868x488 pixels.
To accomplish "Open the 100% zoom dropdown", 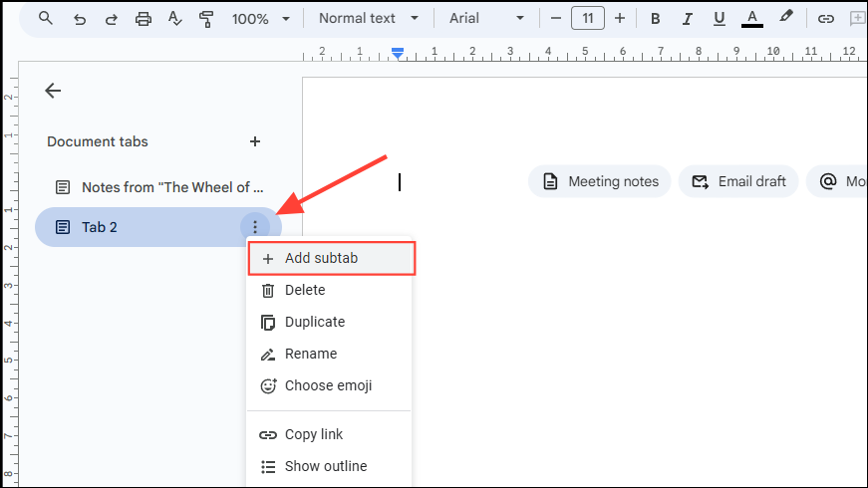I will pos(260,18).
